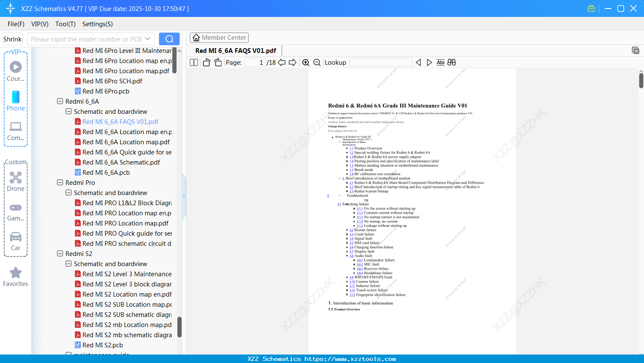Rotate the page counterclockwise

[x=206, y=63]
